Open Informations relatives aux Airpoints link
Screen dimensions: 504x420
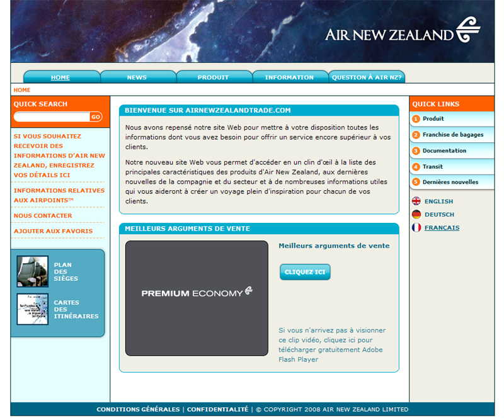59,195
